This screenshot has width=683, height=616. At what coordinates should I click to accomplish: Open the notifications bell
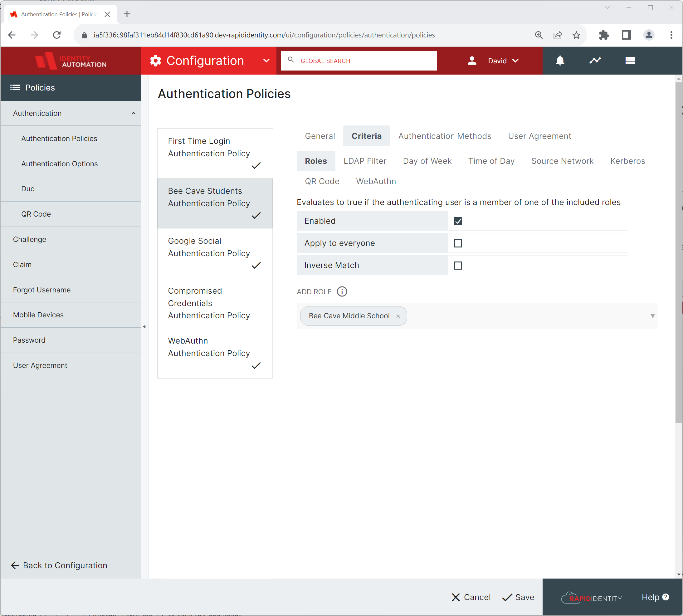(560, 61)
